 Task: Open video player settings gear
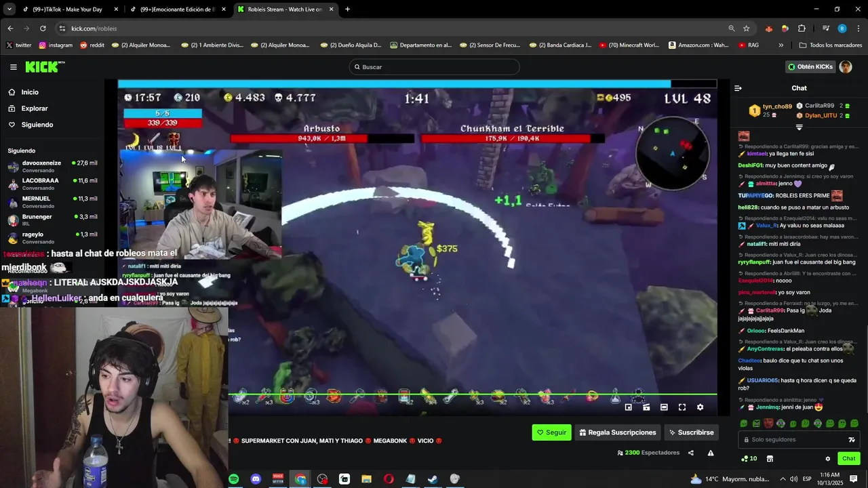(x=700, y=407)
